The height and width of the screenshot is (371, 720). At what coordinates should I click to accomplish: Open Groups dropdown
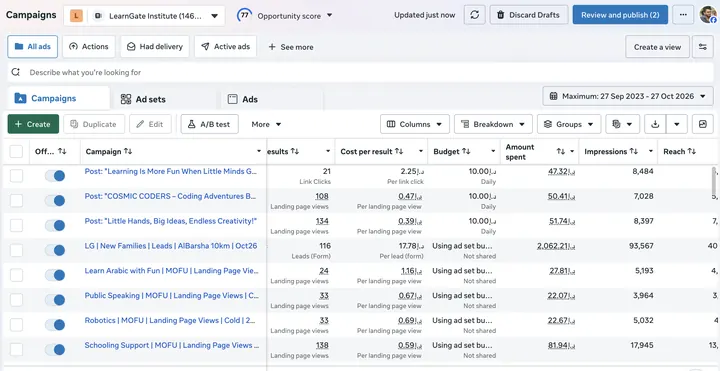coord(569,124)
